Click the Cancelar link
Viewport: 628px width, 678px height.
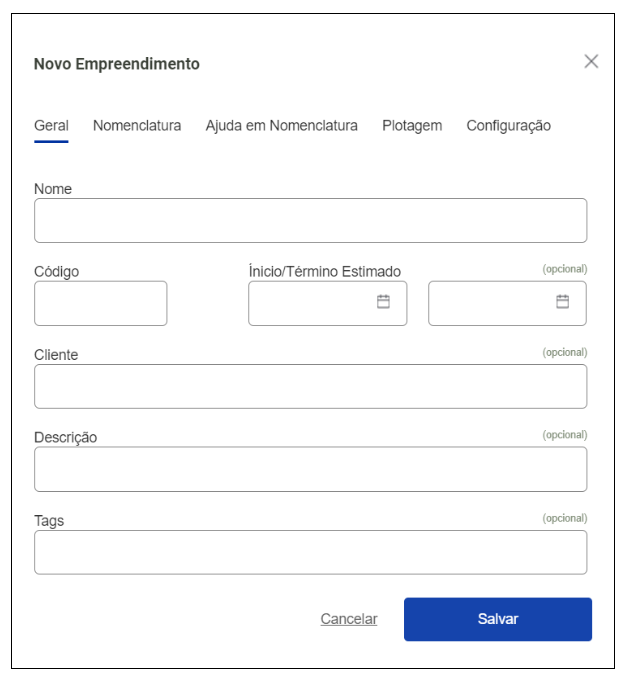pyautogui.click(x=349, y=619)
